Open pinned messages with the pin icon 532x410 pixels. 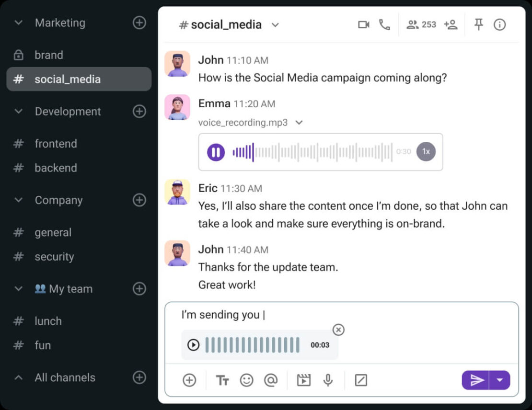[478, 24]
